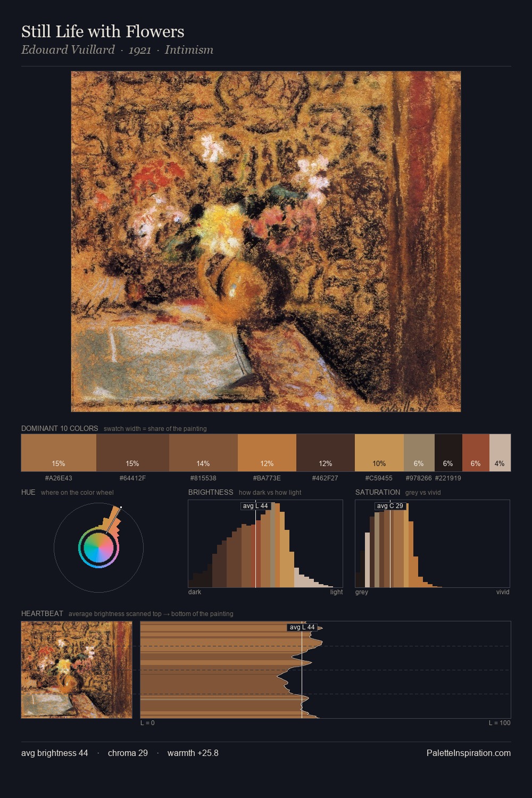Click the footer text "chroma 29"
This screenshot has height=798, width=532.
click(x=128, y=753)
